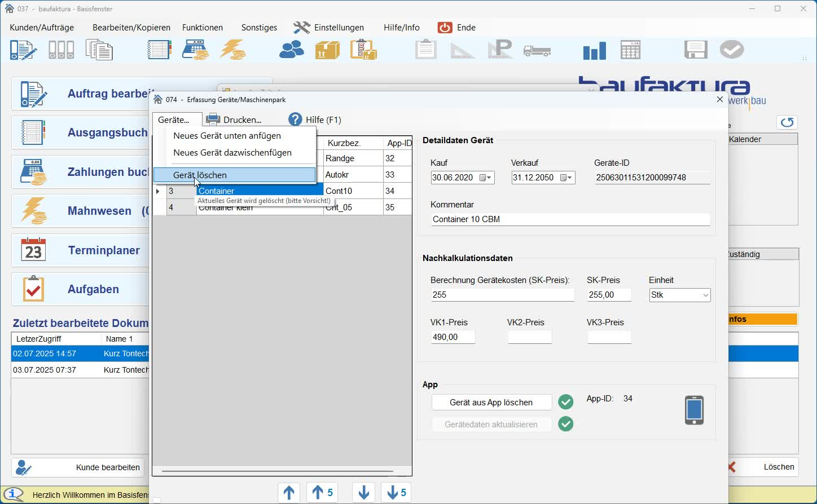Click into the Kommentar text field
Screen dimensions: 817x504
(x=569, y=219)
